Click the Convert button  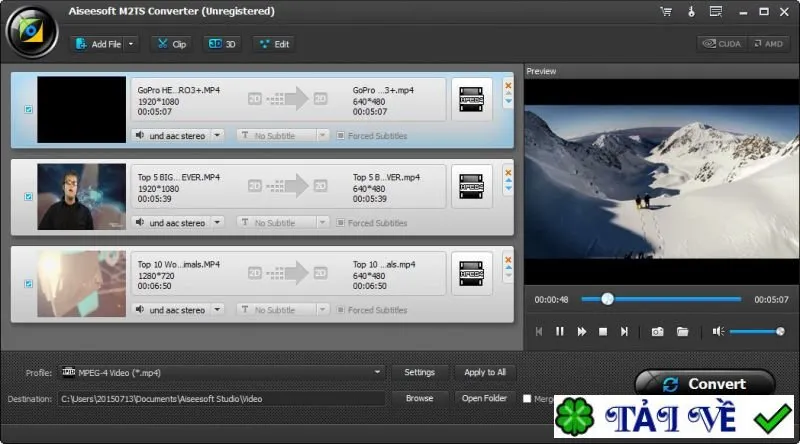click(x=705, y=384)
